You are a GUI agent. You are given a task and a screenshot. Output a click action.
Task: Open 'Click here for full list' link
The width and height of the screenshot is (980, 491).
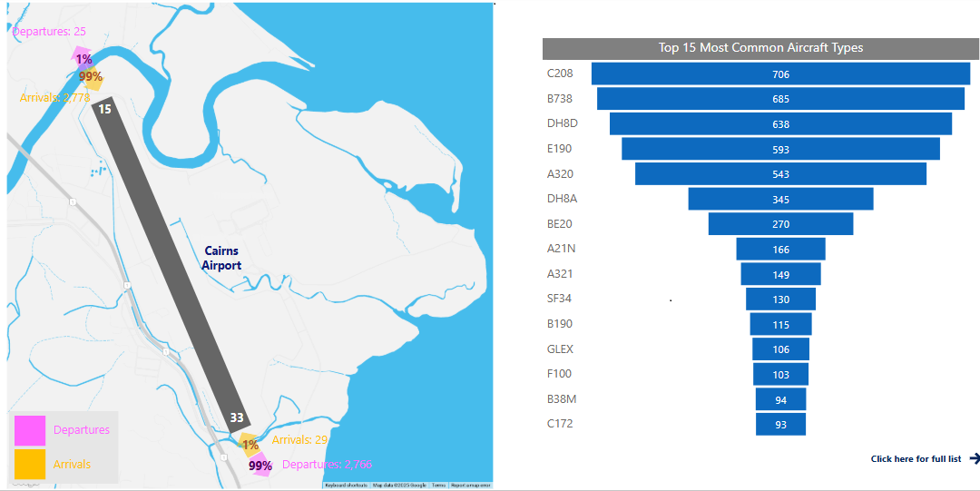click(916, 459)
